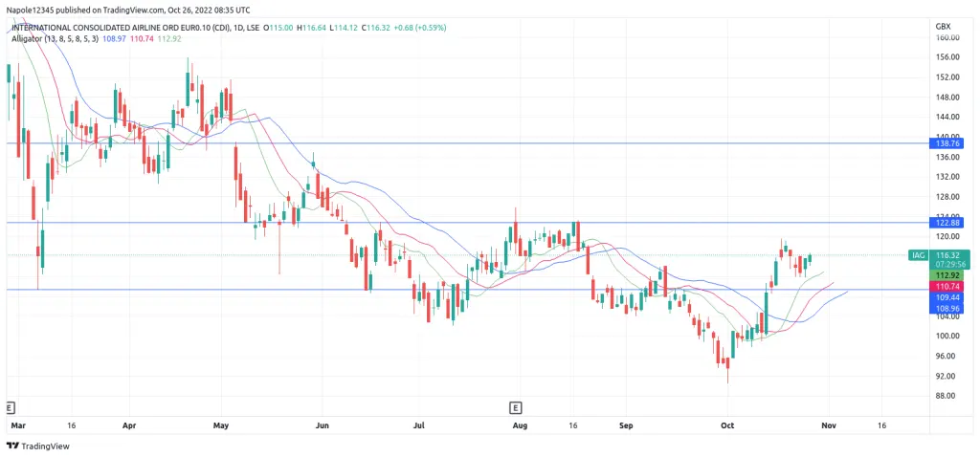
Task: Select the 122.88 horizontal line price tag
Action: (x=948, y=222)
